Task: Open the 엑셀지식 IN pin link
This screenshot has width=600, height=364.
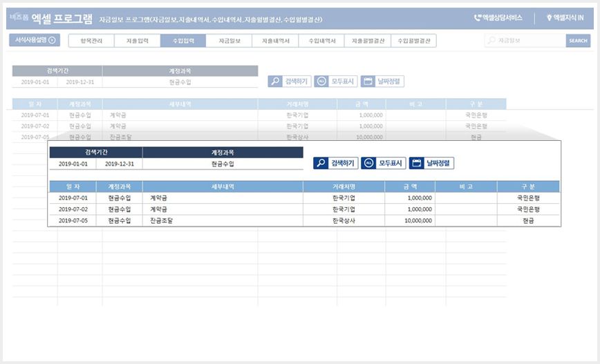Action: pos(565,17)
